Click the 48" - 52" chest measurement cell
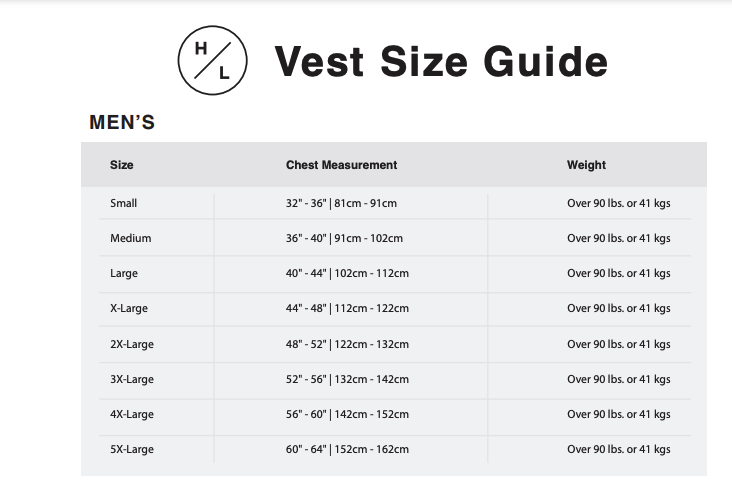 coord(347,344)
